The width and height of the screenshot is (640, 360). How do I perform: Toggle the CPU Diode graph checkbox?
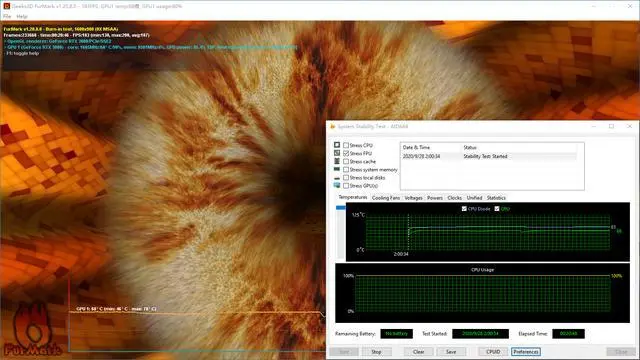[464, 209]
